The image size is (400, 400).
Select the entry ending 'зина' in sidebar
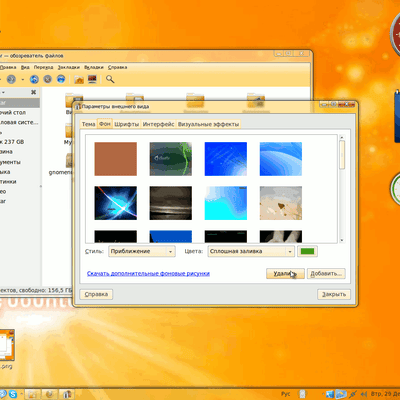pyautogui.click(x=6, y=152)
